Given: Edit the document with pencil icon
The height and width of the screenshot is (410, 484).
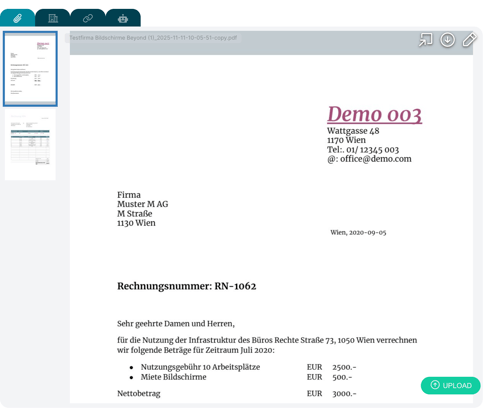Looking at the screenshot, I should (469, 40).
